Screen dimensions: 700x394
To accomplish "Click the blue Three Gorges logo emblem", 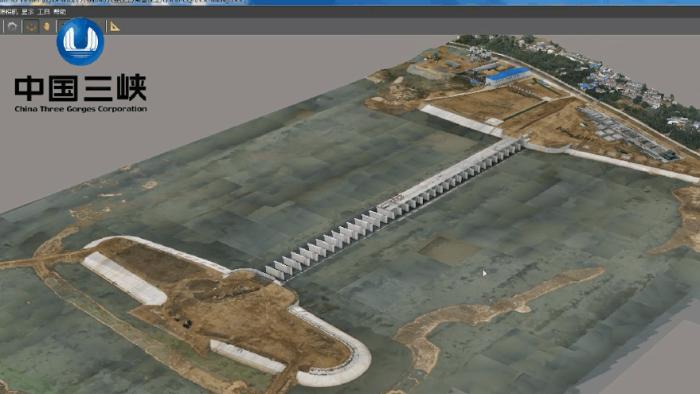I will point(80,41).
